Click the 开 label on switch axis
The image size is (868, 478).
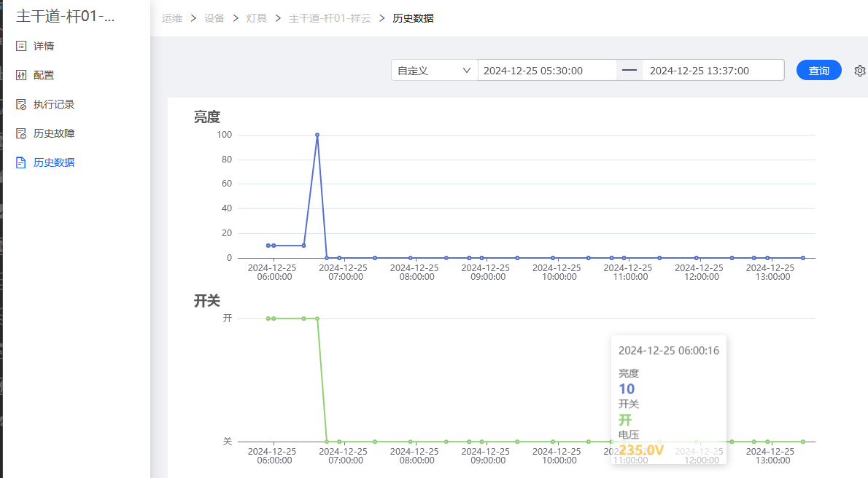[x=228, y=318]
